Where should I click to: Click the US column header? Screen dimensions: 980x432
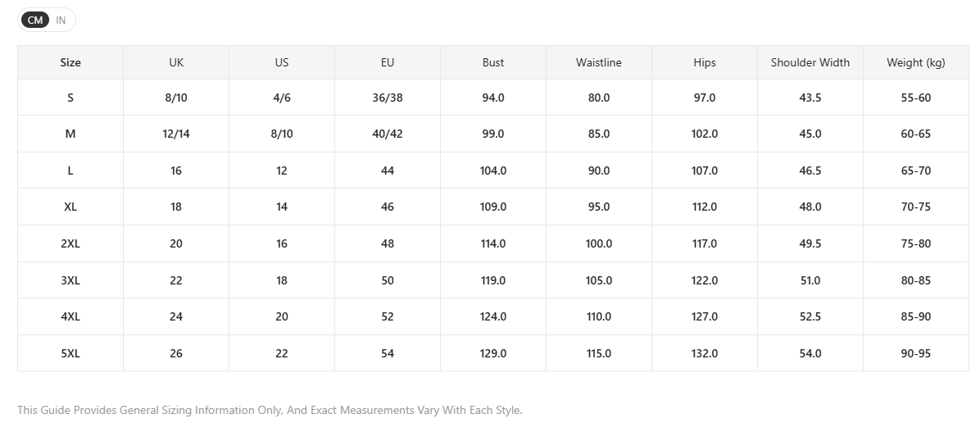pyautogui.click(x=282, y=62)
